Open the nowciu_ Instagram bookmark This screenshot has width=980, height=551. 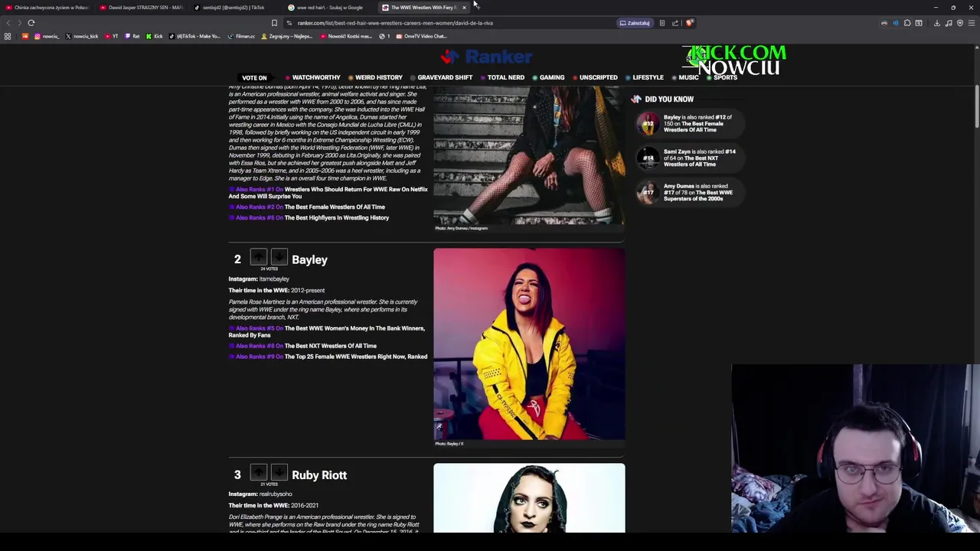[x=47, y=36]
